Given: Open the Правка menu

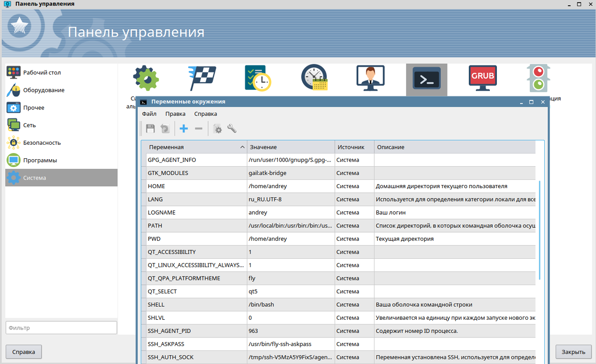Looking at the screenshot, I should click(x=175, y=114).
